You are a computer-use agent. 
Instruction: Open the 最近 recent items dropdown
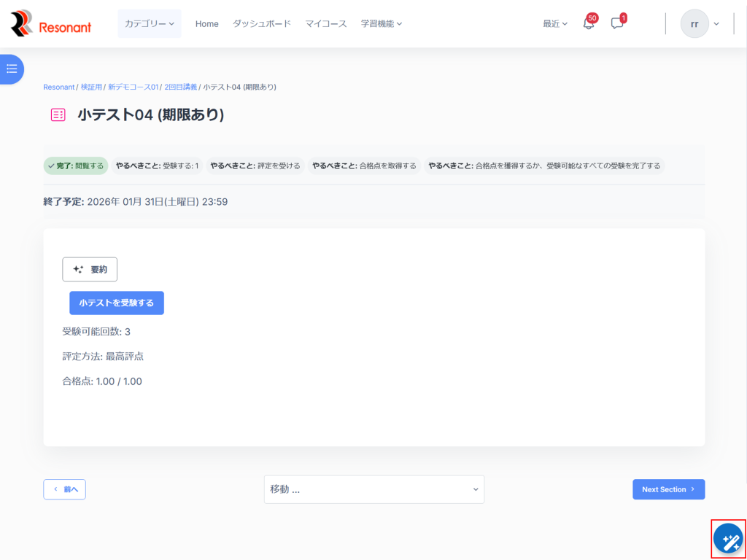pos(554,24)
